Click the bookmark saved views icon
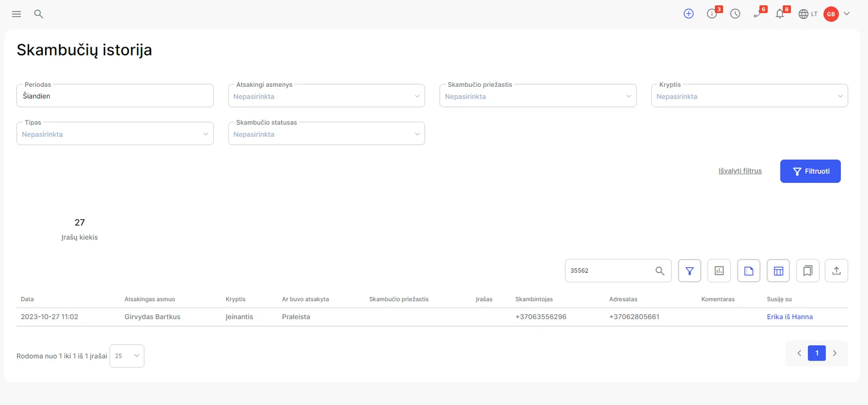 (x=808, y=271)
